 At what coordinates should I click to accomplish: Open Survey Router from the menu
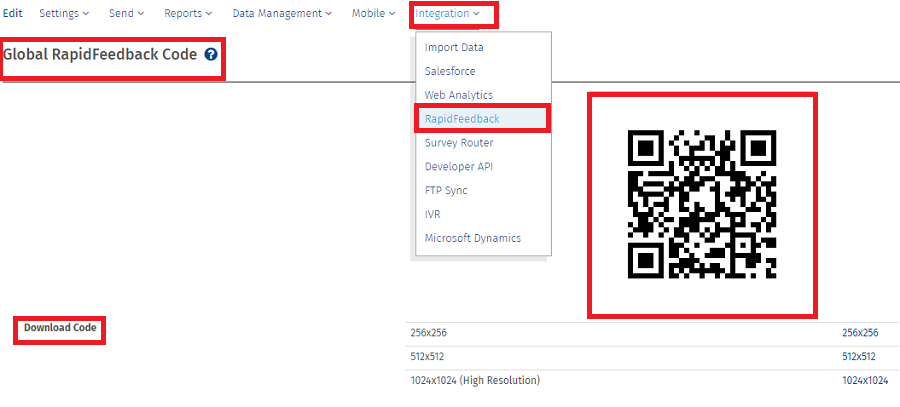[459, 142]
